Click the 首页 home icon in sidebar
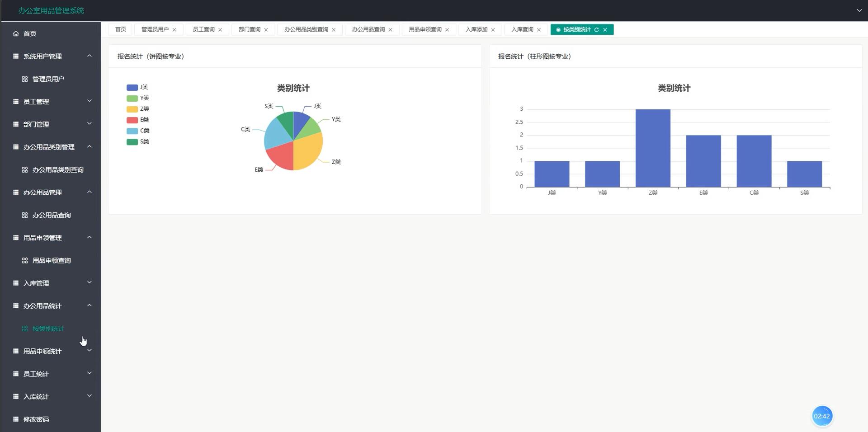Viewport: 868px width, 432px height. (15, 33)
